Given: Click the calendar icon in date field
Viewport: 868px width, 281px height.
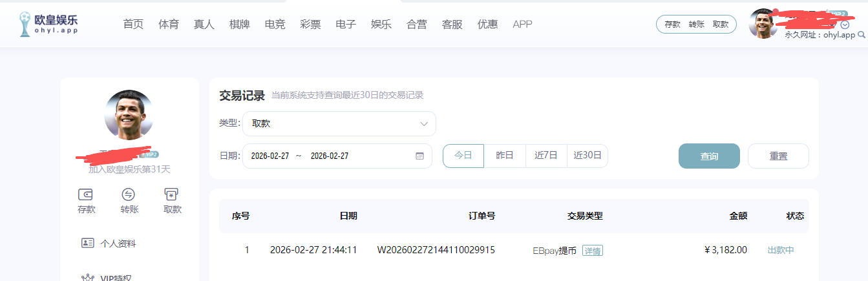Looking at the screenshot, I should pos(419,156).
